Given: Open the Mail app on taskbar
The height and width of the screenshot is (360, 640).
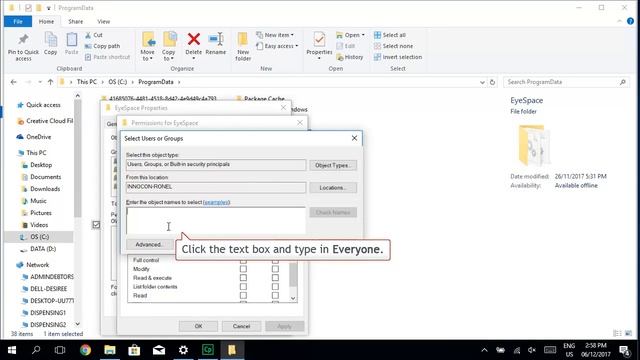Looking at the screenshot, I should click(159, 350).
